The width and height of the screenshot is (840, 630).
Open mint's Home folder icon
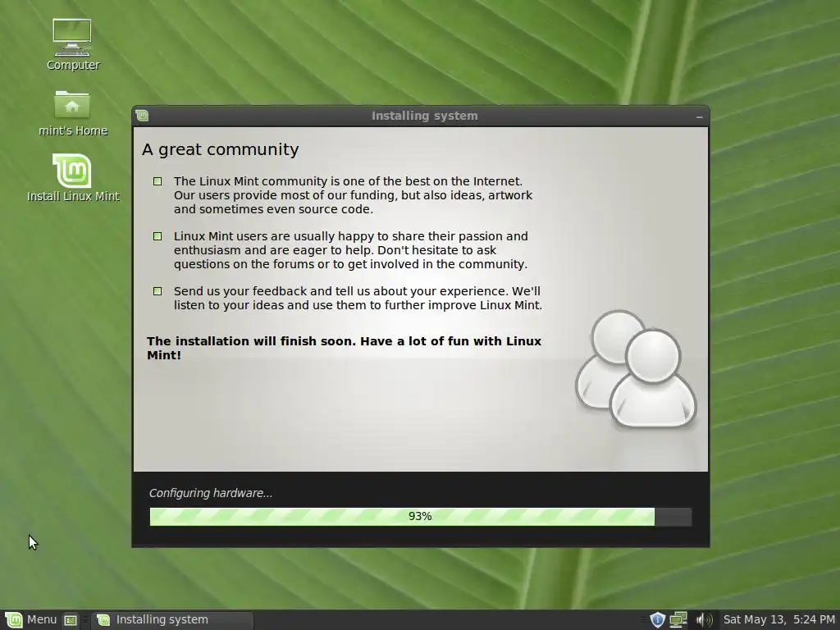[72, 112]
